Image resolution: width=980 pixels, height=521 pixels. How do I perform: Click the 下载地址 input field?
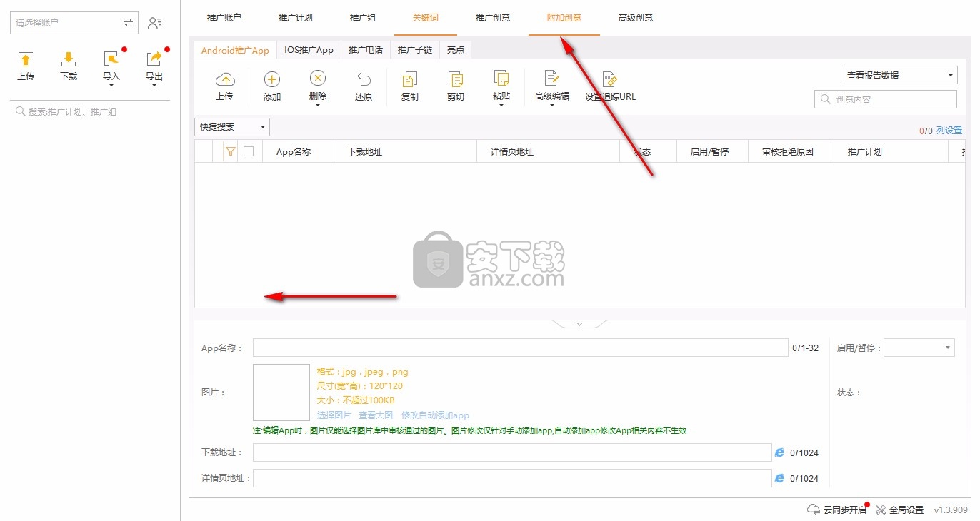point(512,452)
